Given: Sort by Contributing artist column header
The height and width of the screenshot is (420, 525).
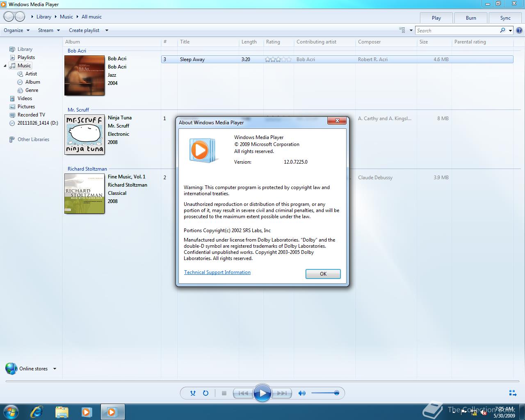Looking at the screenshot, I should pyautogui.click(x=324, y=42).
